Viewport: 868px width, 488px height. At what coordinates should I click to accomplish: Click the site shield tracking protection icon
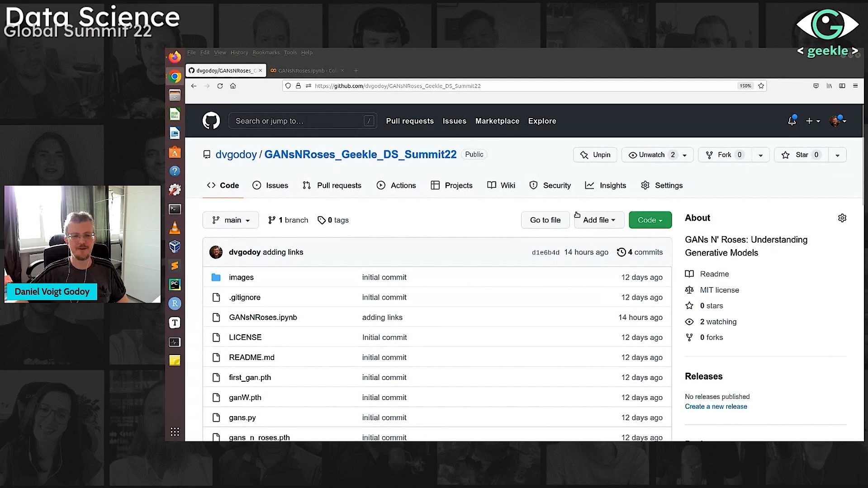pyautogui.click(x=288, y=86)
